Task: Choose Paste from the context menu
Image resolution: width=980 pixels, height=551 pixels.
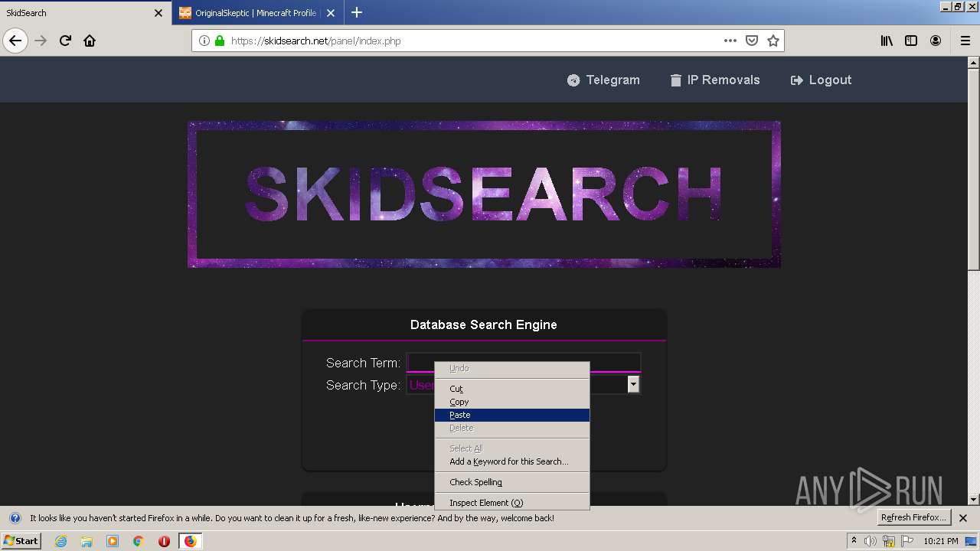Action: click(x=511, y=415)
